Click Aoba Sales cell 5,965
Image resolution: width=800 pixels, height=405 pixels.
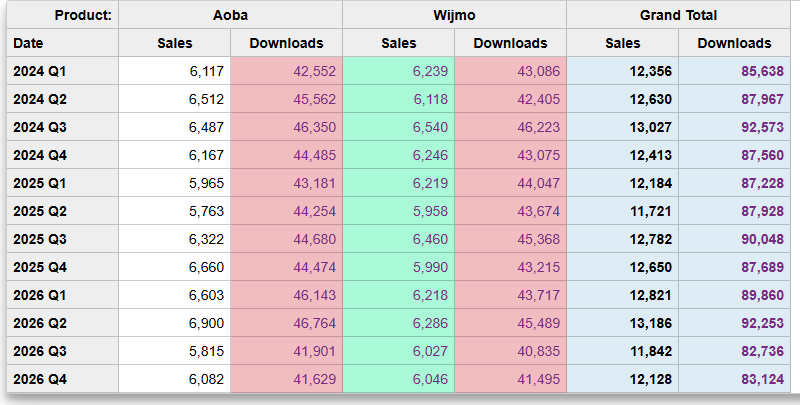[174, 183]
